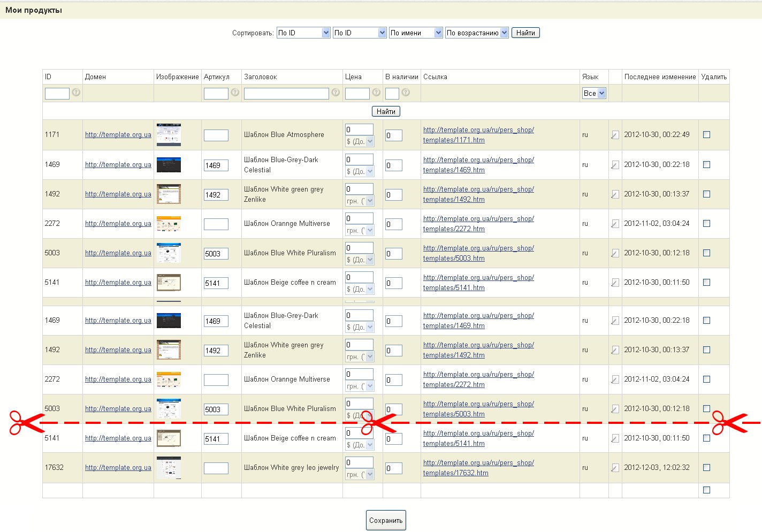
Task: Click the Цена input for Blue Atmosphere
Action: coord(359,130)
